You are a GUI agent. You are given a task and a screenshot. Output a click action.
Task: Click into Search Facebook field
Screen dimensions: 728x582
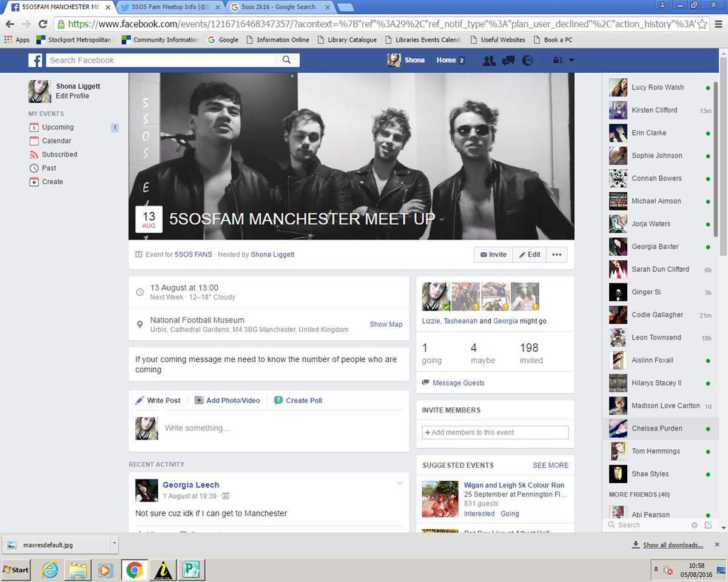coord(160,60)
